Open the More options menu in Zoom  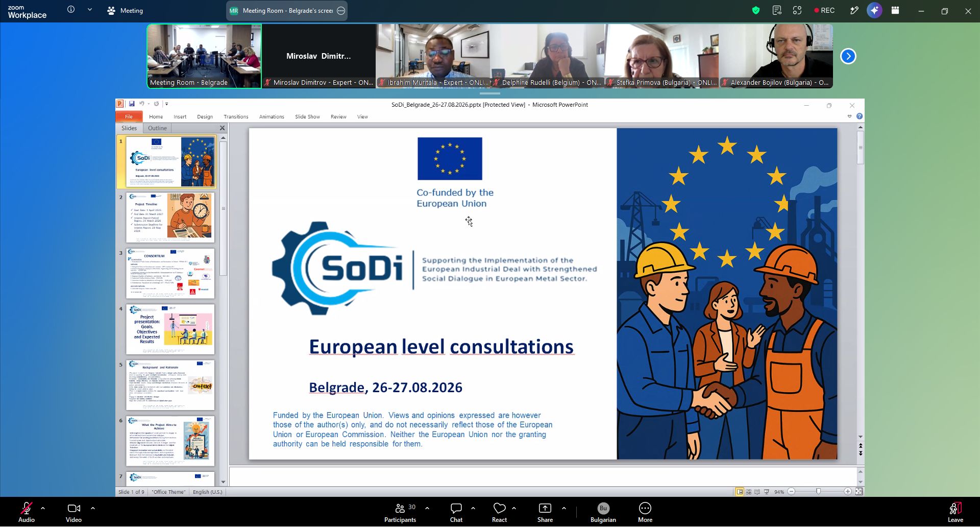click(x=645, y=512)
